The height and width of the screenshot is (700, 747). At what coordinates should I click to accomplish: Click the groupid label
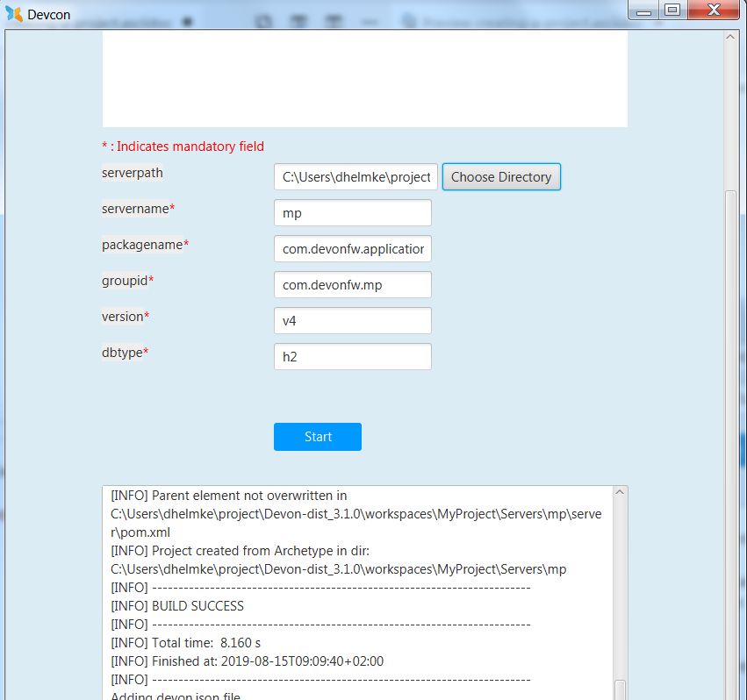click(125, 281)
